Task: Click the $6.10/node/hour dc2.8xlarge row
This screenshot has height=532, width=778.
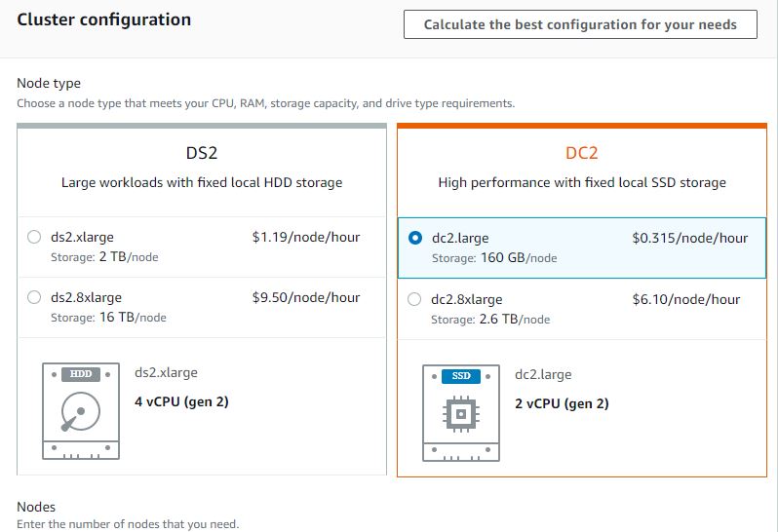Action: click(582, 309)
